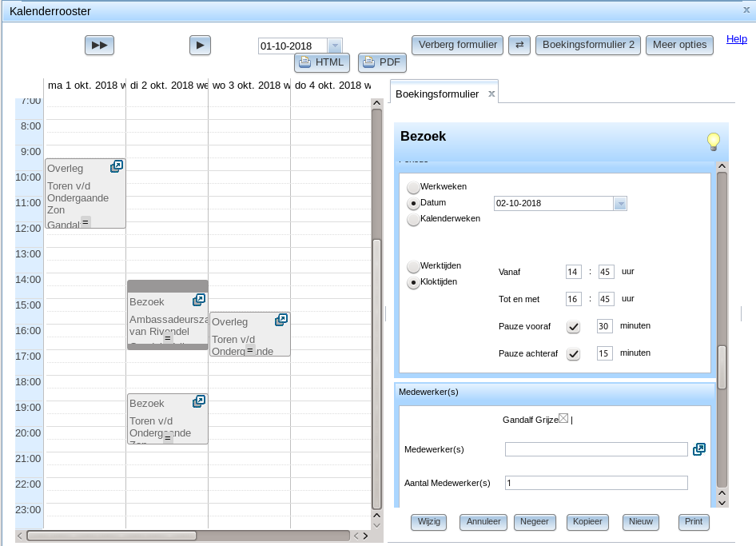Click resize handle of Bezoek Ambassadeurszaal booking
The width and height of the screenshot is (756, 546).
[x=167, y=338]
